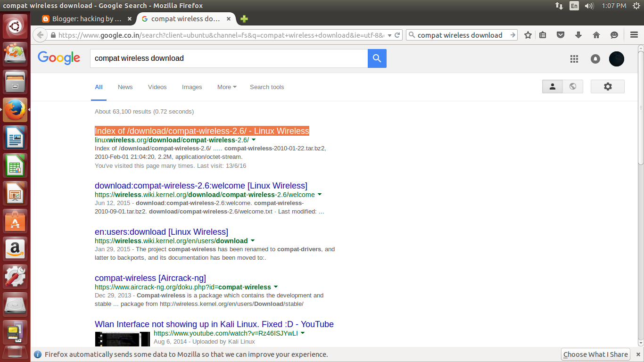The height and width of the screenshot is (362, 644).
Task: Open System Settings wrench icon in dock
Action: [16, 277]
